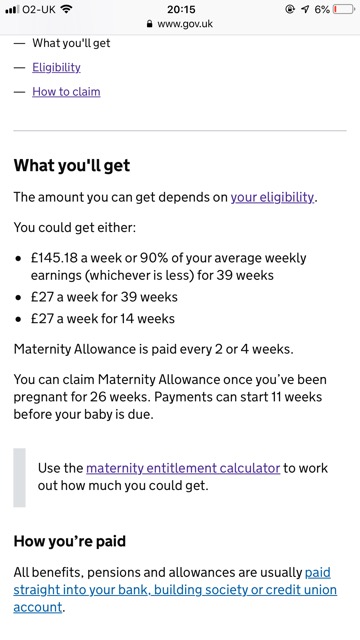Open the Eligibility contents link
This screenshot has height=640, width=360.
(x=56, y=67)
